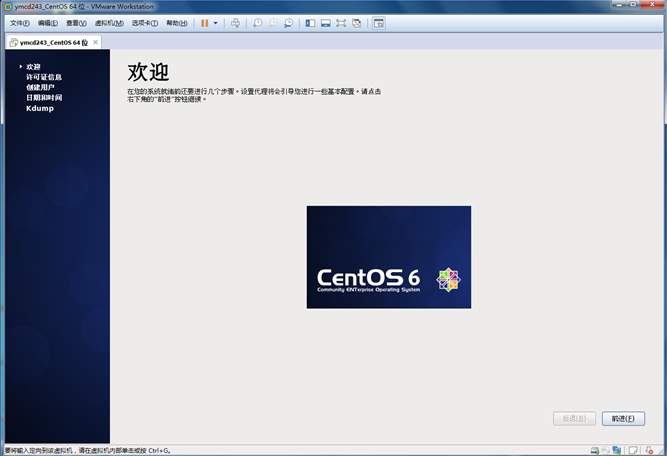Click the VMware Workstation title bar icon
Screen dimensions: 667x456
pyautogui.click(x=8, y=7)
